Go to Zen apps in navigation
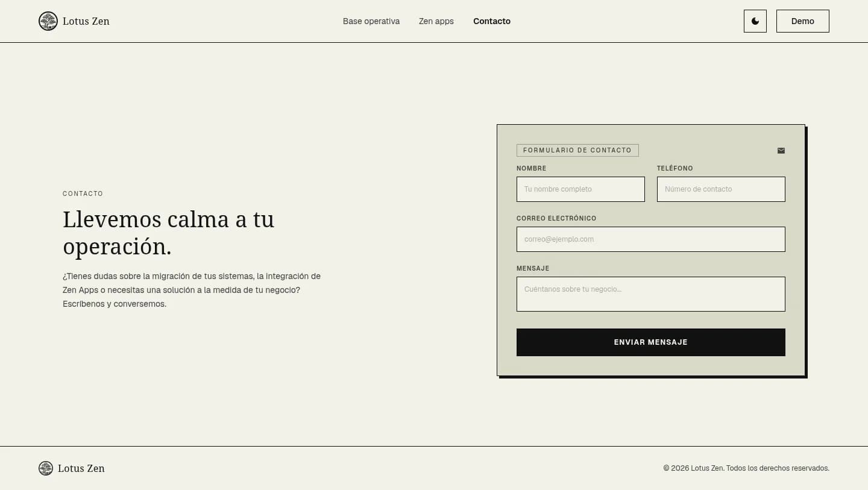Viewport: 868px width, 490px height. tap(436, 21)
